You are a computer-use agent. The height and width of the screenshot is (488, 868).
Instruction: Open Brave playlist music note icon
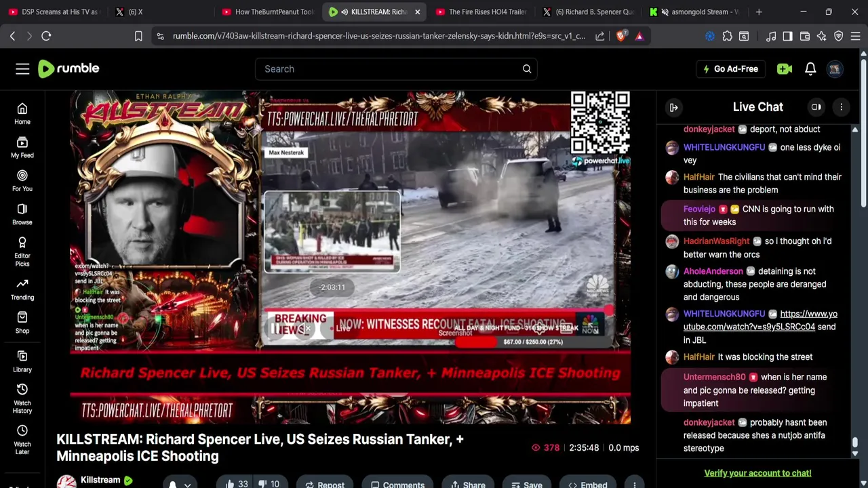771,36
